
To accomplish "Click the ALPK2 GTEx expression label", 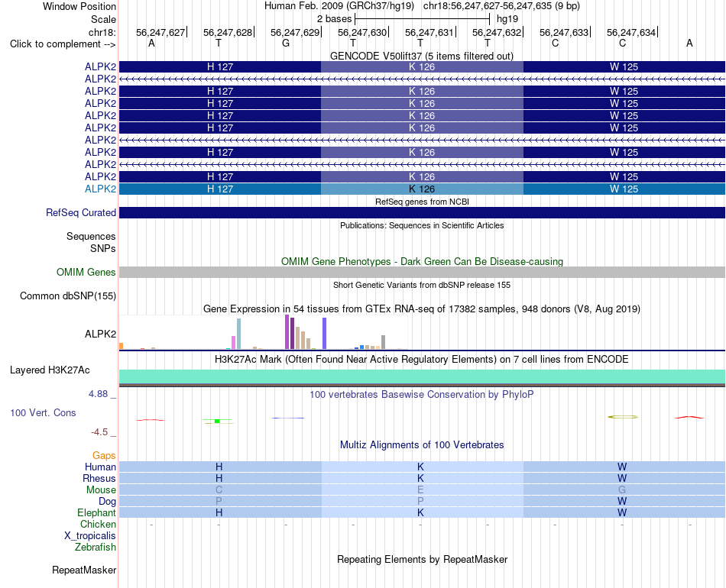I will (100, 334).
